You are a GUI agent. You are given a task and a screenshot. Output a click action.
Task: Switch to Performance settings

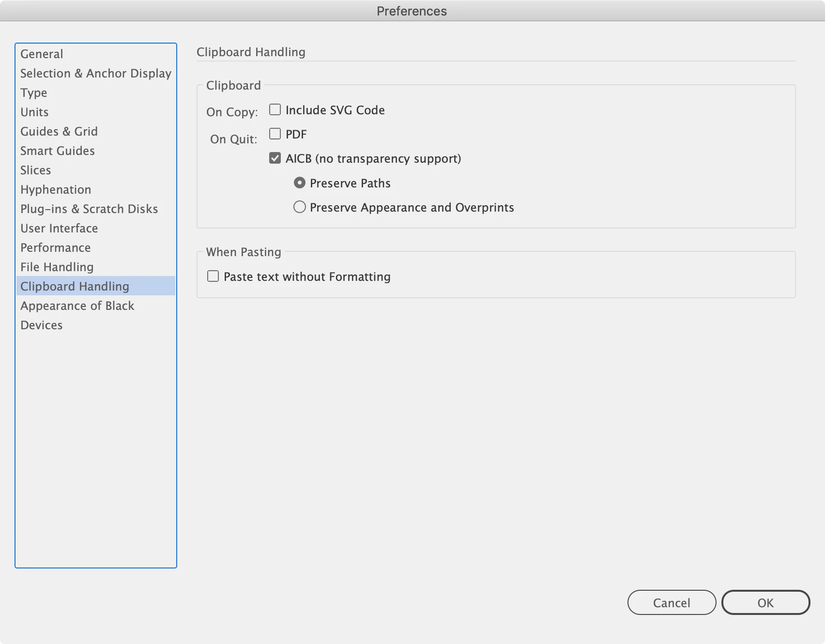point(96,247)
